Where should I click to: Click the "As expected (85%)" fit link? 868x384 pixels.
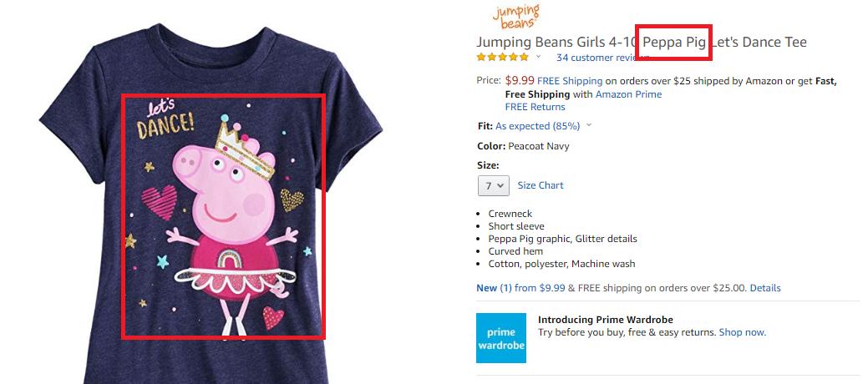coord(537,126)
